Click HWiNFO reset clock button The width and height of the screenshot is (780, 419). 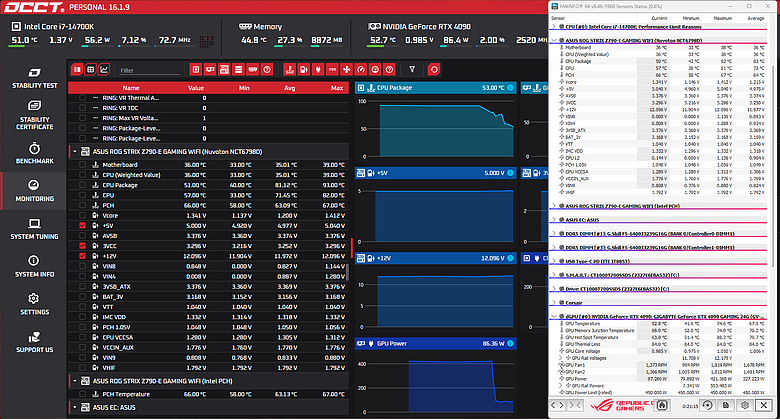pos(707,405)
